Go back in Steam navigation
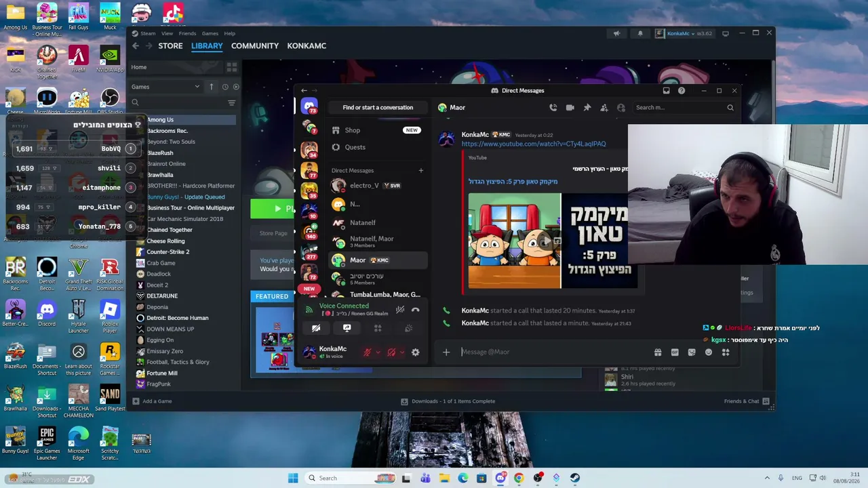The image size is (868, 488). pyautogui.click(x=136, y=45)
